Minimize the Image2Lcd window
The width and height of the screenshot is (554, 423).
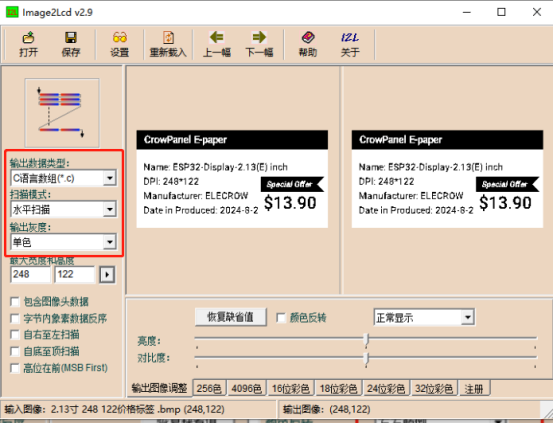point(467,12)
